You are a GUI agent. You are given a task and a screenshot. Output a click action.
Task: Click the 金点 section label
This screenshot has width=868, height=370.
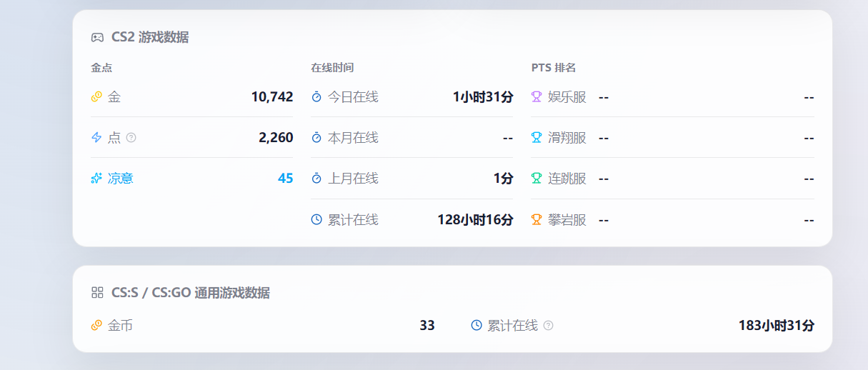tap(101, 68)
